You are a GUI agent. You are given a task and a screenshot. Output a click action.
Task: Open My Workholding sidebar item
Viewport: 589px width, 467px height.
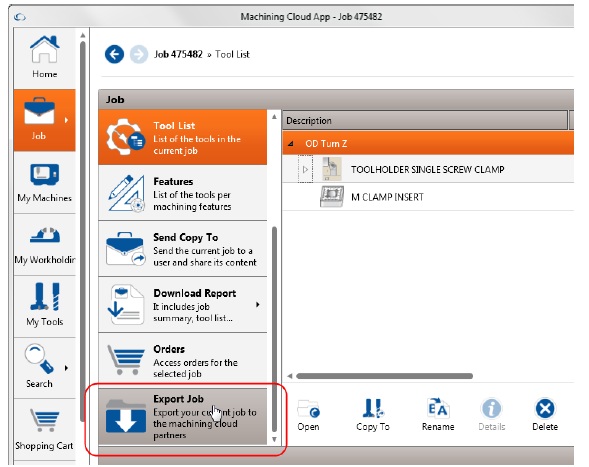point(44,245)
